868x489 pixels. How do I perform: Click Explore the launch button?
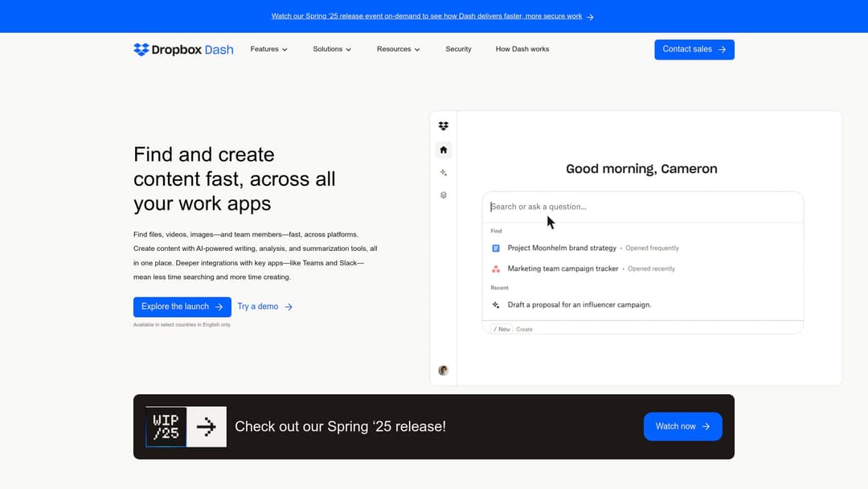(x=182, y=306)
